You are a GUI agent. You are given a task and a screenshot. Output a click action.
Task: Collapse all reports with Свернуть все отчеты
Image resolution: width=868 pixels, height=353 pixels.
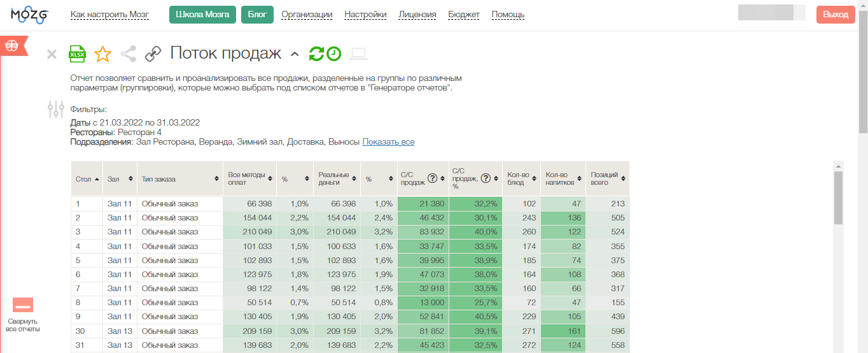[23, 315]
